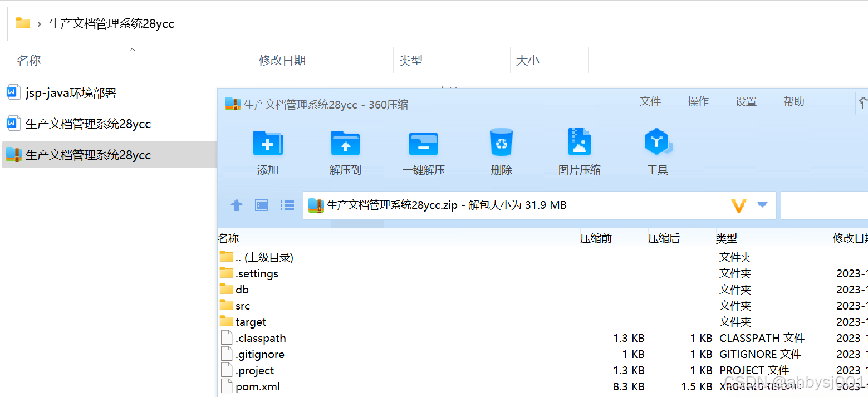Toggle the preview pane icon beside the up arrow

(x=261, y=205)
